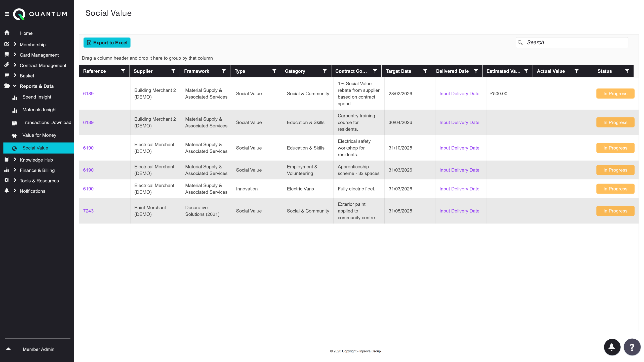Expand Member Admin panel at bottom
The height and width of the screenshot is (362, 644).
tap(8, 349)
